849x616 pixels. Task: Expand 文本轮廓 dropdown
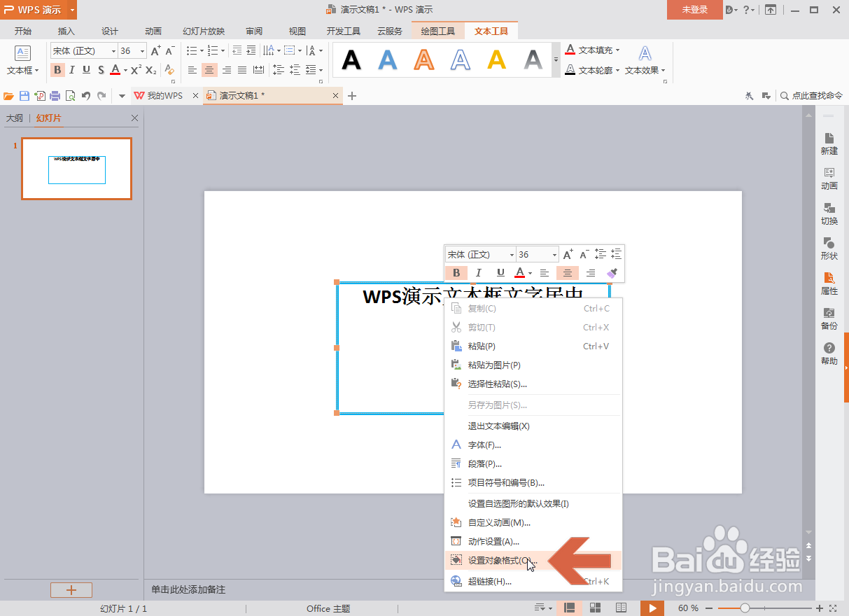coord(618,70)
